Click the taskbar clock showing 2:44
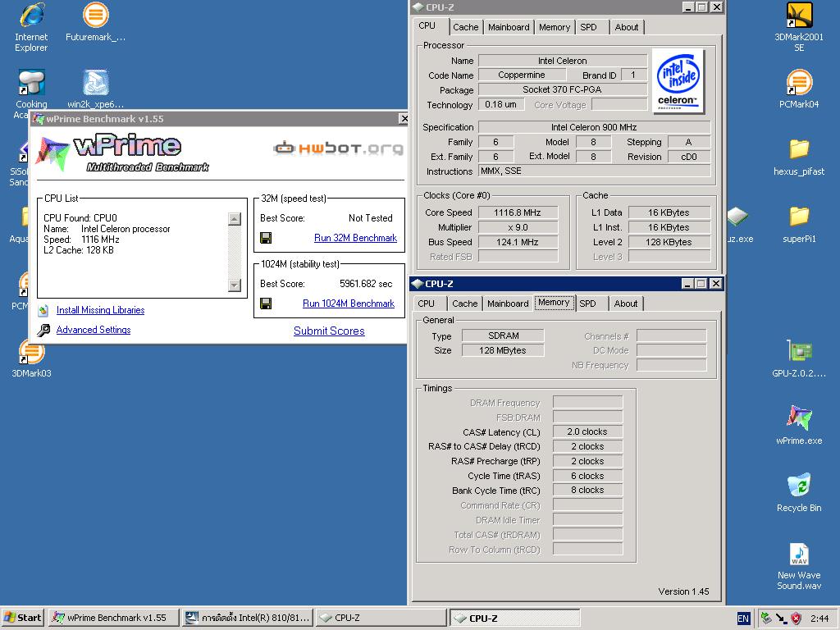 point(819,619)
